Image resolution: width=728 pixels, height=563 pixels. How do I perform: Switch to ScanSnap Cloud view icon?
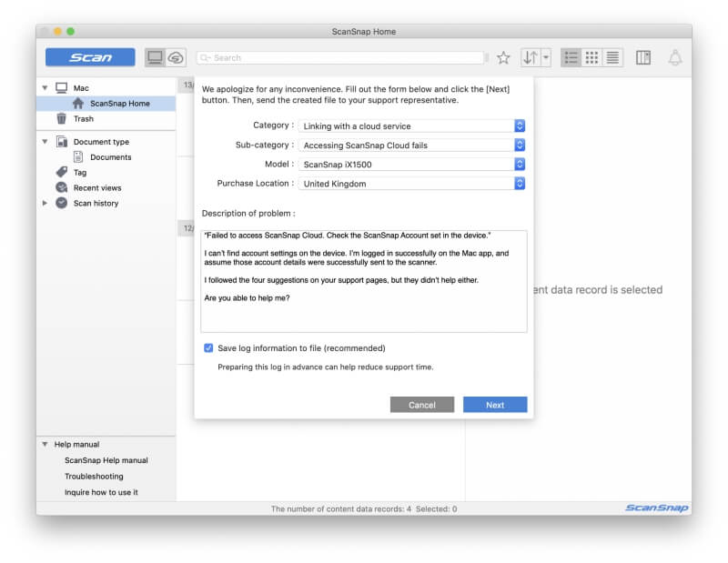(x=176, y=57)
